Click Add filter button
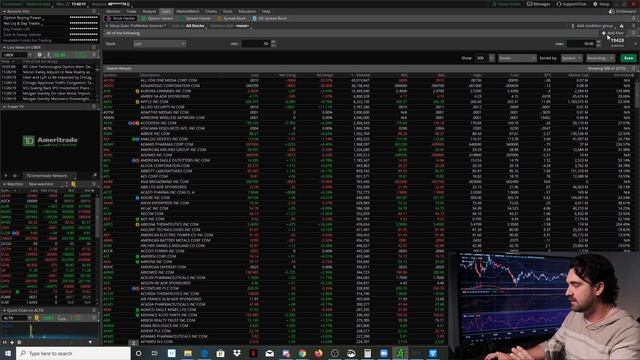The image size is (640, 360). click(613, 33)
